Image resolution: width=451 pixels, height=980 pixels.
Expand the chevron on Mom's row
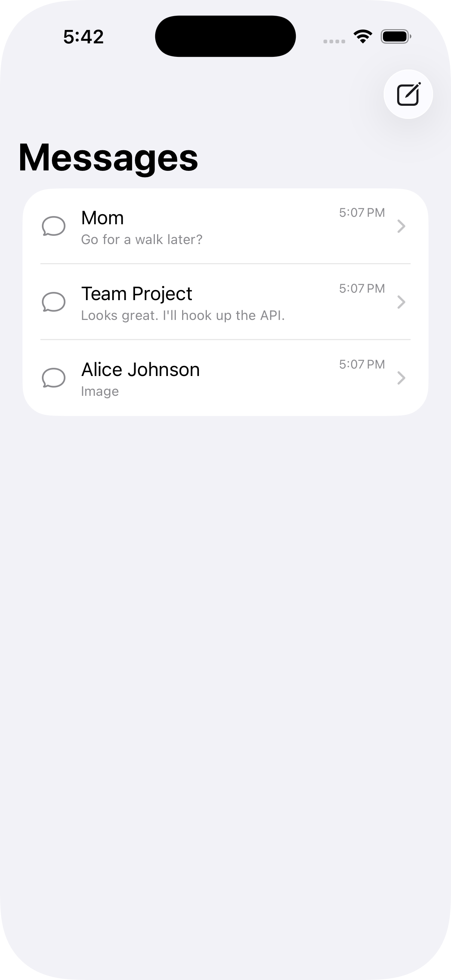(x=401, y=226)
